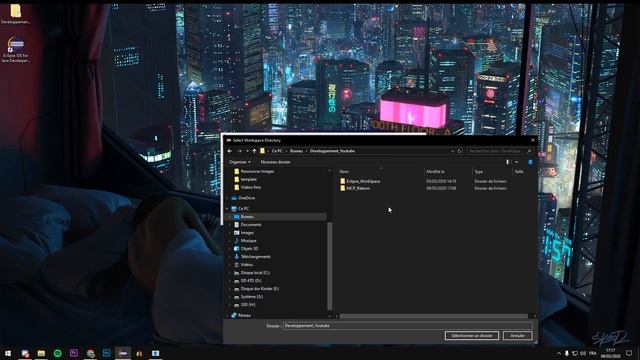Viewport: 640px width, 360px height.
Task: Click the Ce PC breadcrumb segment
Action: point(277,151)
